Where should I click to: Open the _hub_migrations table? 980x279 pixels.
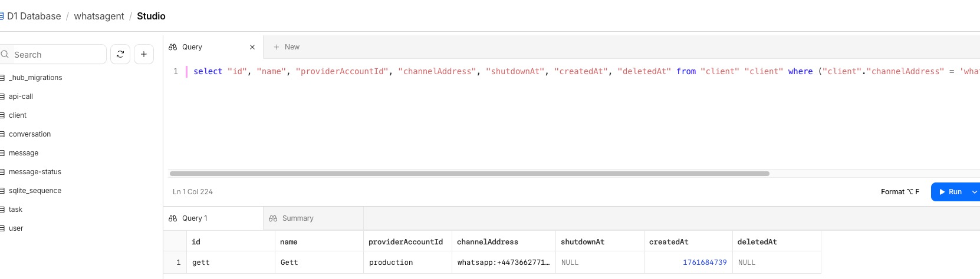pos(35,78)
